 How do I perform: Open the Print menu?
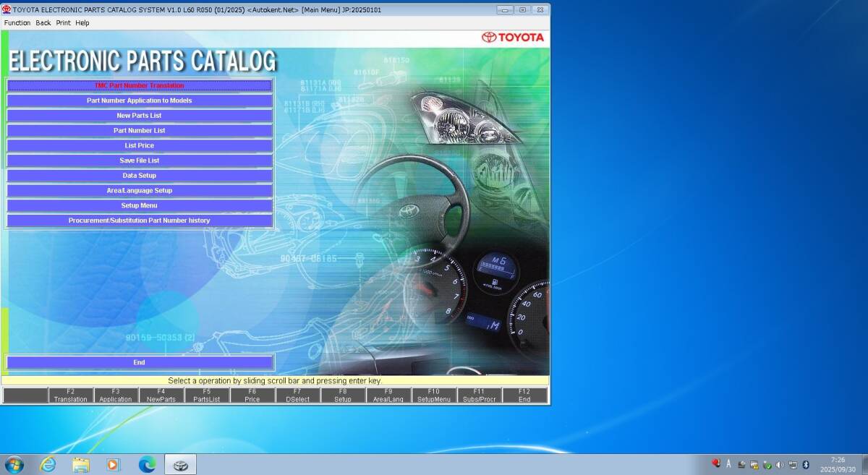(64, 22)
